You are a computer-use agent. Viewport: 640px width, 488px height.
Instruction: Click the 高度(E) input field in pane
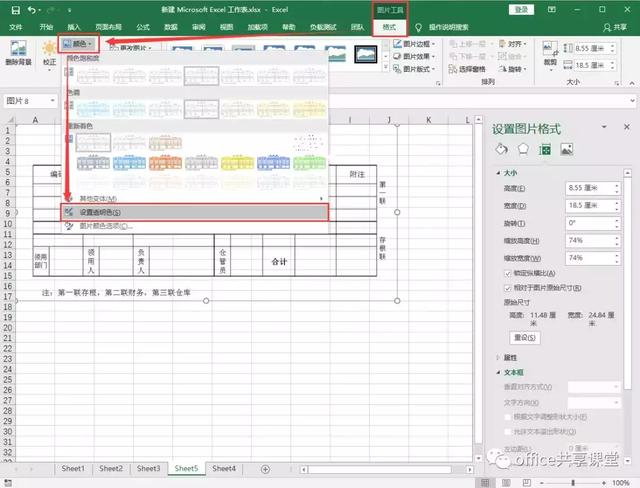tap(590, 188)
